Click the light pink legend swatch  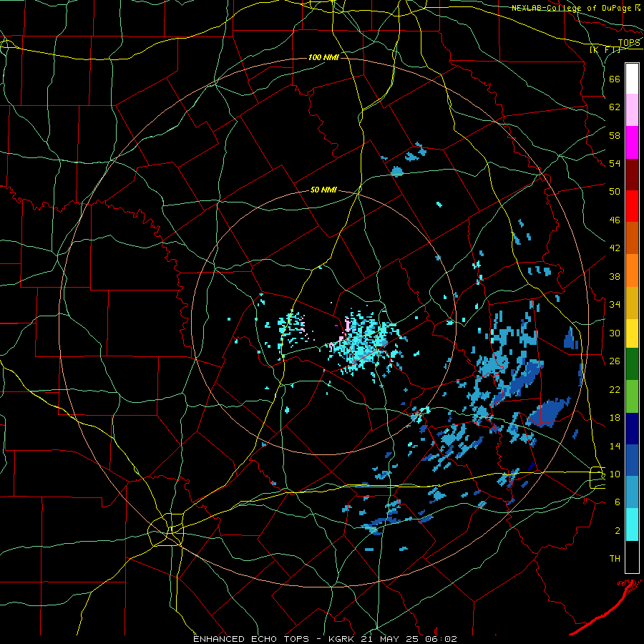pos(632,110)
